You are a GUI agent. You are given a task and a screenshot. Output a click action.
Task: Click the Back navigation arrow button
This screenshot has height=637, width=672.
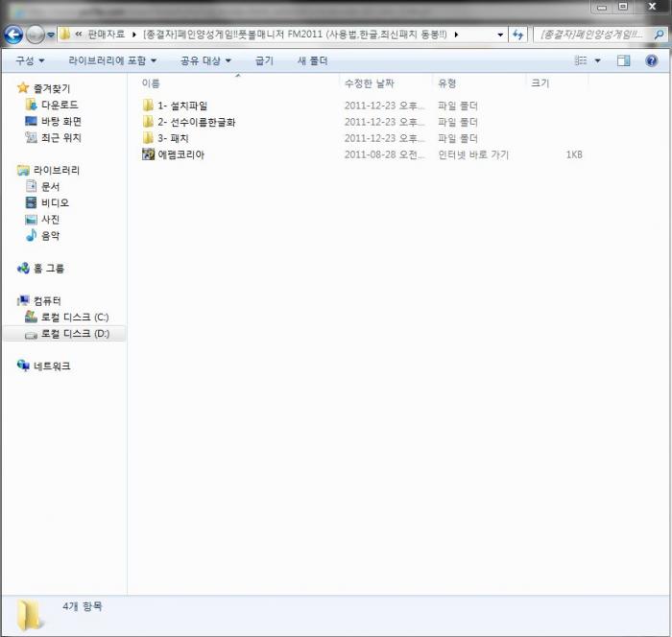point(13,35)
